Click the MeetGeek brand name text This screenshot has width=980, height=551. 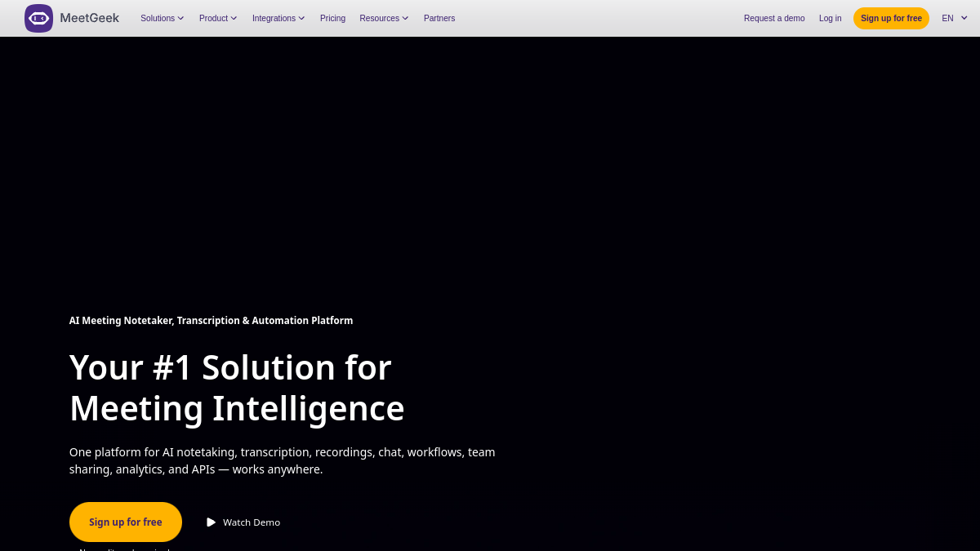pyautogui.click(x=89, y=18)
